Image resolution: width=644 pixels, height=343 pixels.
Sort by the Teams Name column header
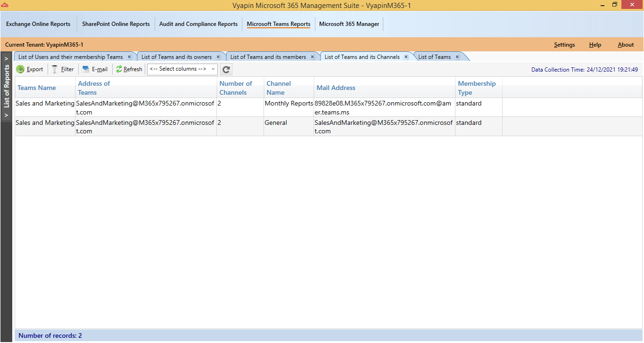45,88
